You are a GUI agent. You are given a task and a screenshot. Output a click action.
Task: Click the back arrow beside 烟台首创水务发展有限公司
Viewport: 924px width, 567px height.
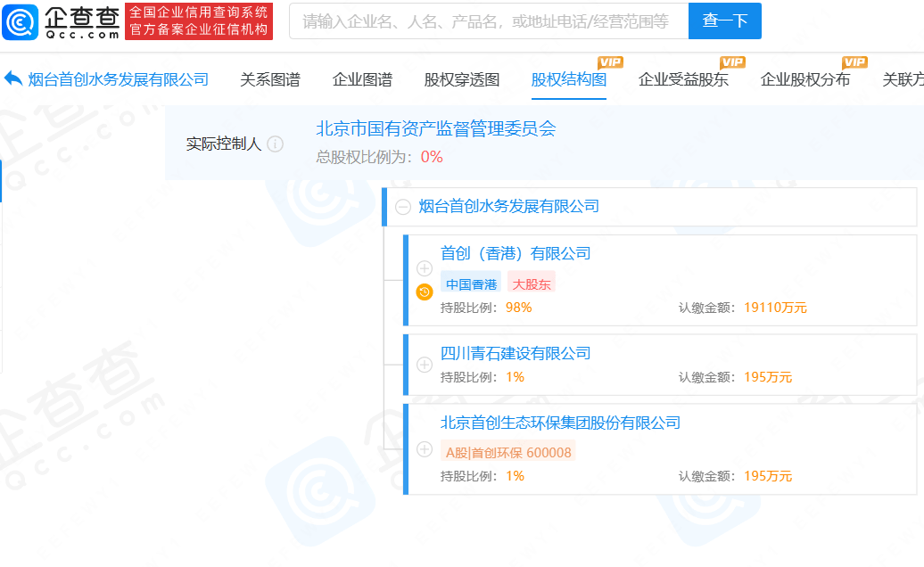tap(13, 78)
